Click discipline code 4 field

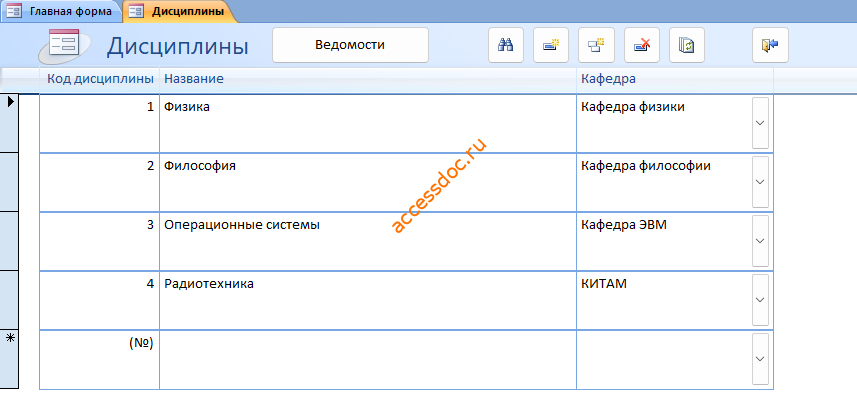(x=99, y=301)
